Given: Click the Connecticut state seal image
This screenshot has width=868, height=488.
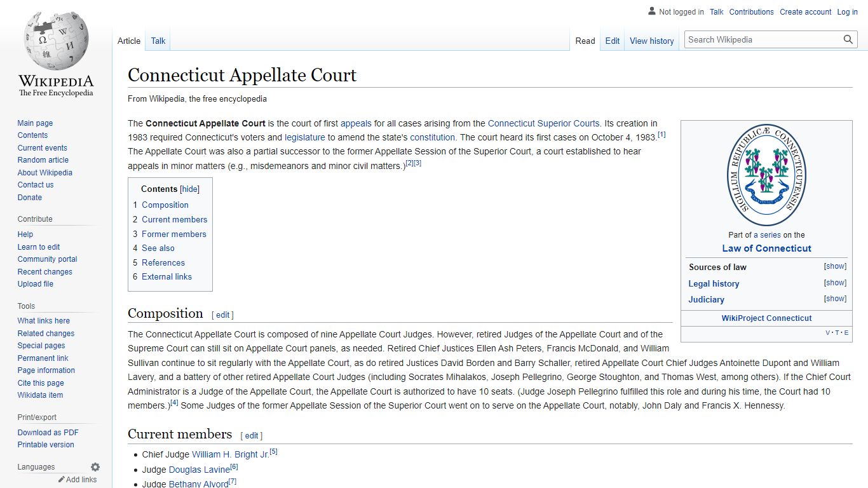Looking at the screenshot, I should pos(766,175).
